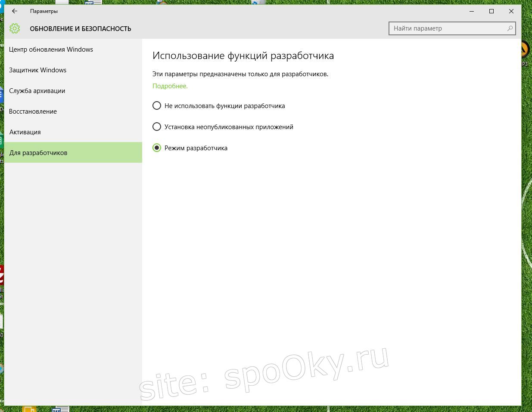532x412 pixels.
Task: Open 'Центр обновления Windows' section
Action: tap(73, 50)
